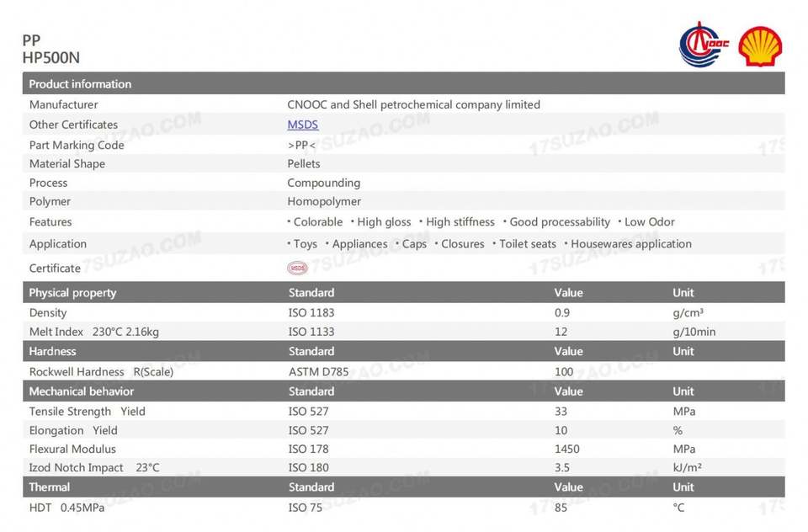
Task: Select the ISO 180 standard cell
Action: (x=308, y=467)
